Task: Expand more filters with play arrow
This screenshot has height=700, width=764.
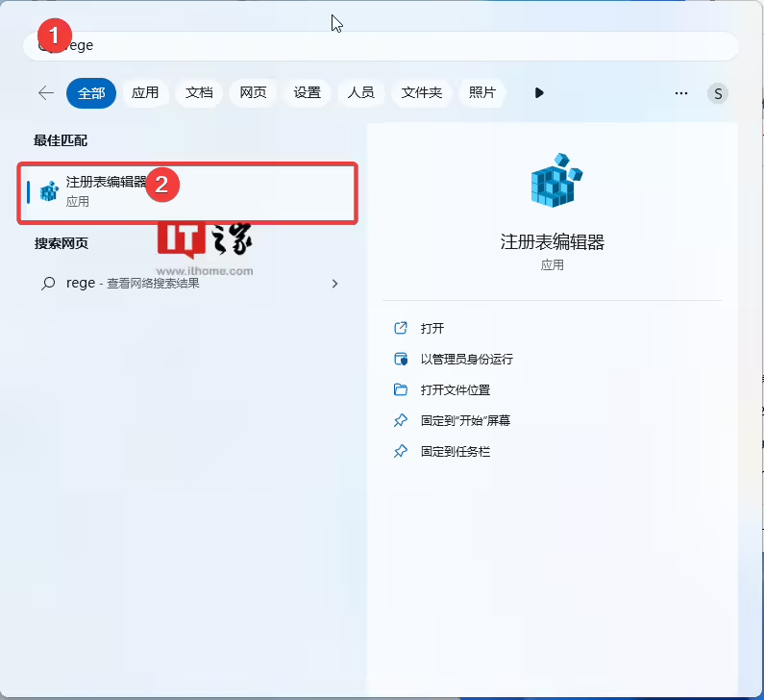Action: tap(539, 93)
